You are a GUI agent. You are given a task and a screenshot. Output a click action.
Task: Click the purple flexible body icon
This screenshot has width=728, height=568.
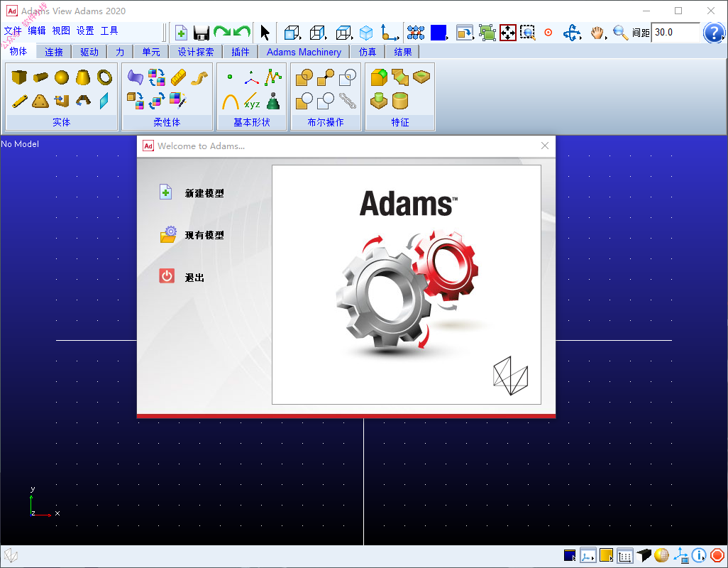135,77
